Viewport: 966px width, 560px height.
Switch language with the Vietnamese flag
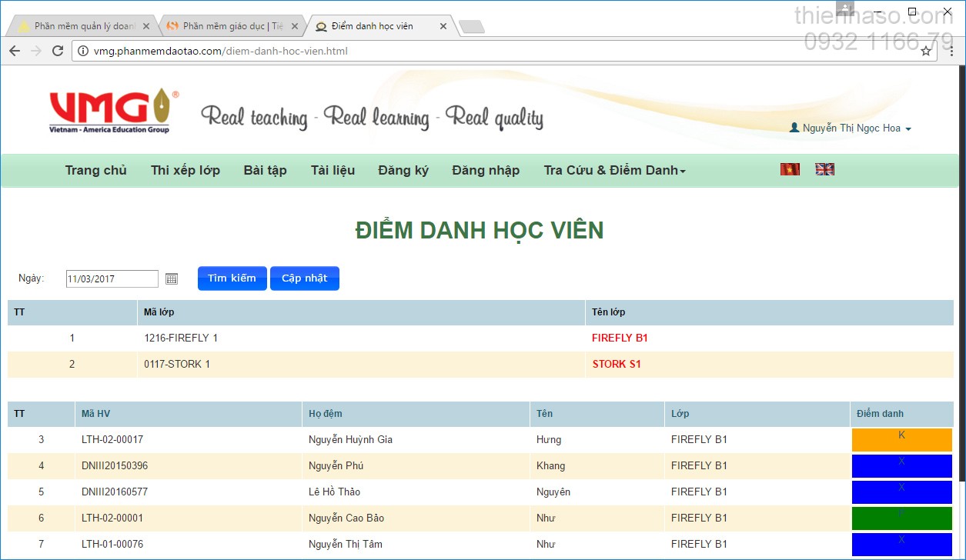point(790,169)
